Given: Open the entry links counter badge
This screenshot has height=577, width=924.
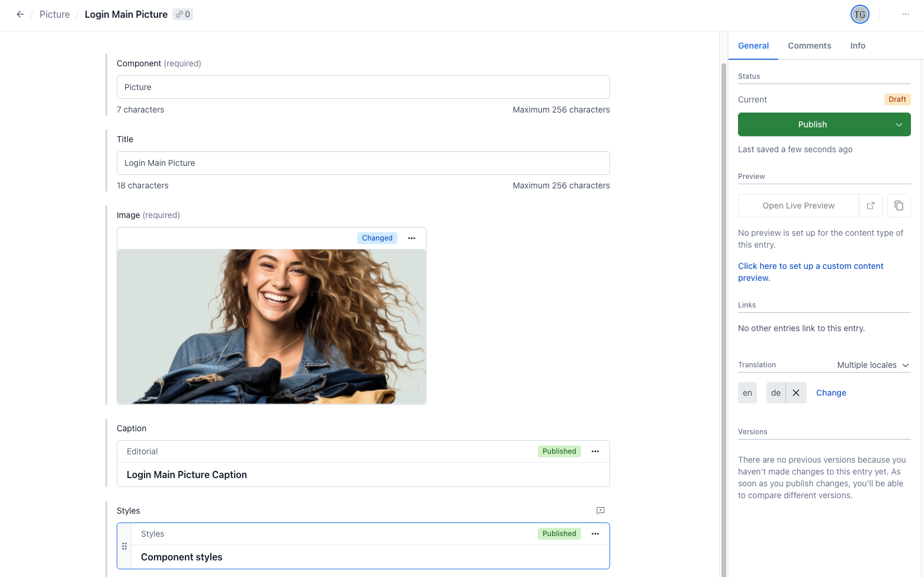Looking at the screenshot, I should pyautogui.click(x=183, y=14).
